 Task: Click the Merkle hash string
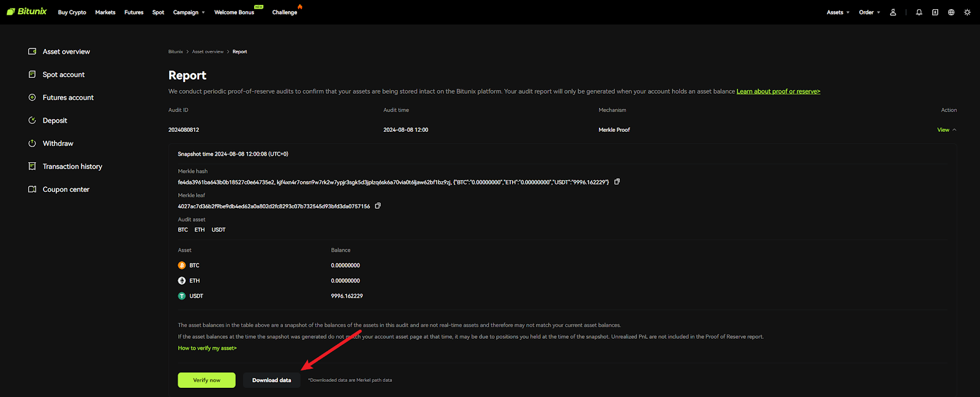tap(393, 182)
